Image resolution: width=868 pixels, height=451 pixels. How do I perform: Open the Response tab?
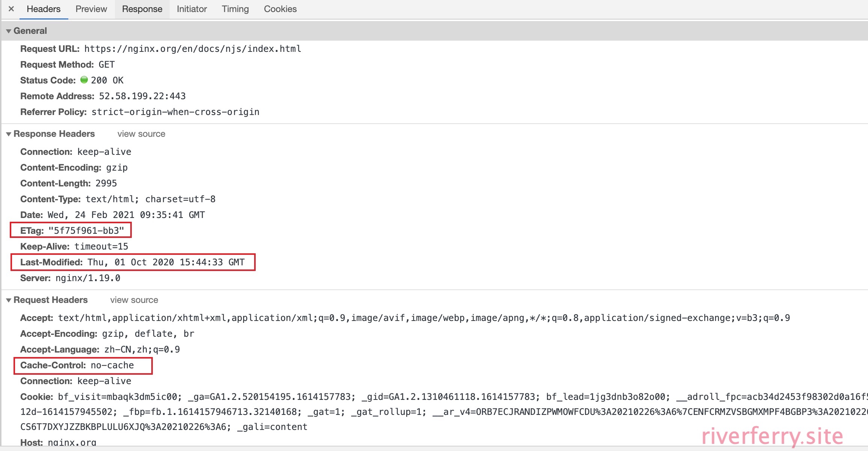coord(142,9)
